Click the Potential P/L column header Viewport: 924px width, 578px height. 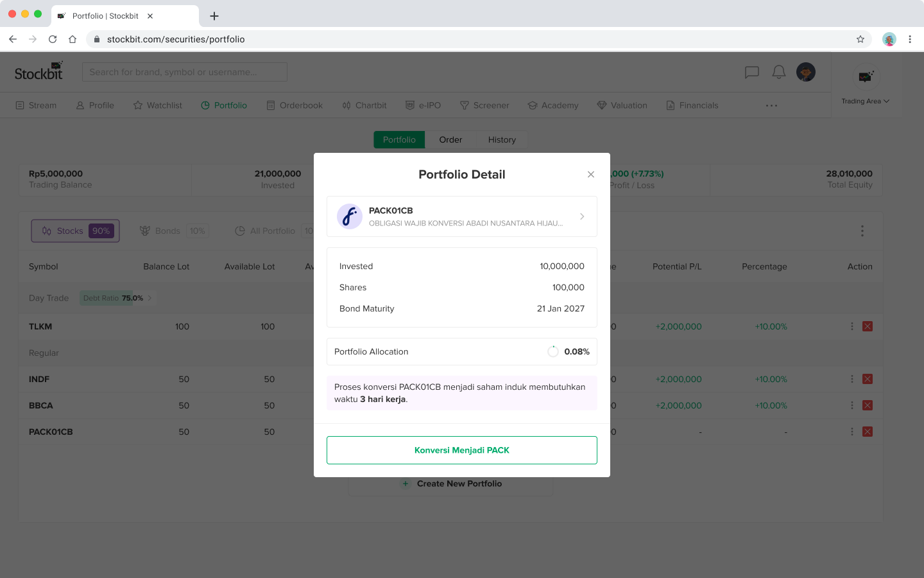pos(677,267)
